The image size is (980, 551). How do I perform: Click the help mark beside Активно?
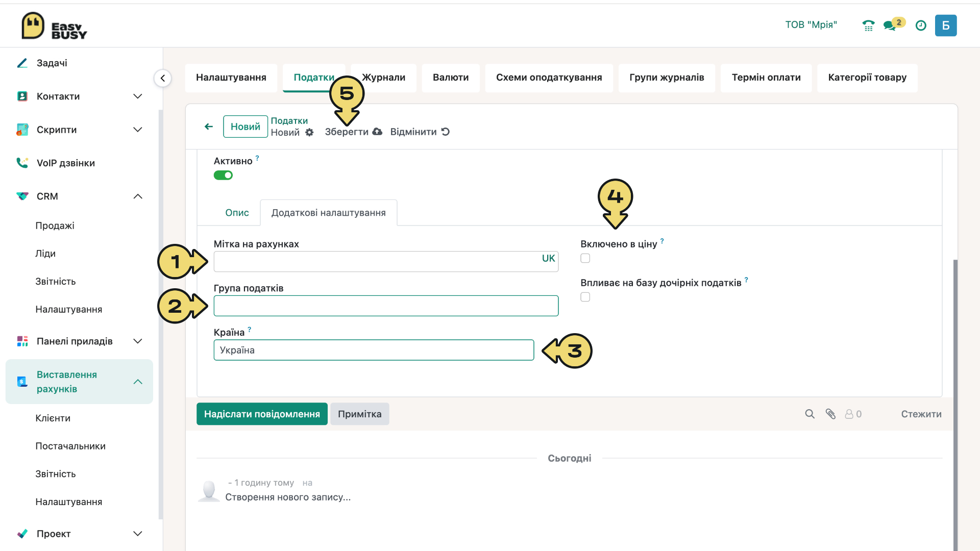pyautogui.click(x=257, y=158)
